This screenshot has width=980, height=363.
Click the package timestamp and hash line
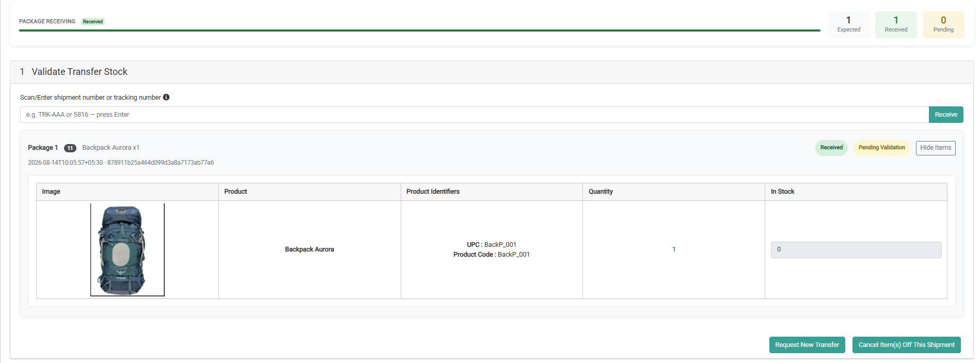coord(121,163)
